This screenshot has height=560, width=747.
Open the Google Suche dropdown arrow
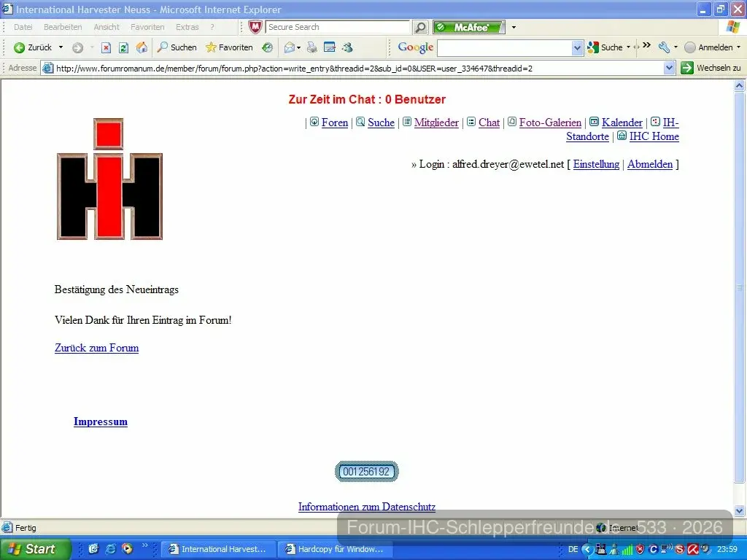(x=628, y=47)
